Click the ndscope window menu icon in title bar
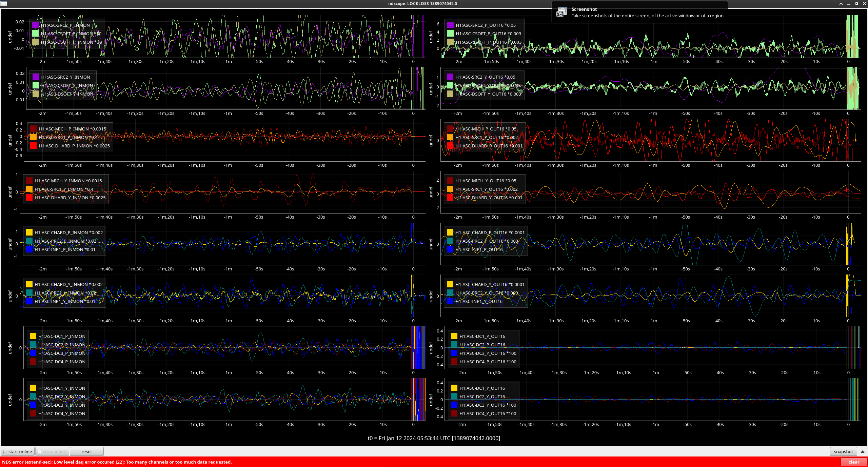The width and height of the screenshot is (868, 467). 3,3
